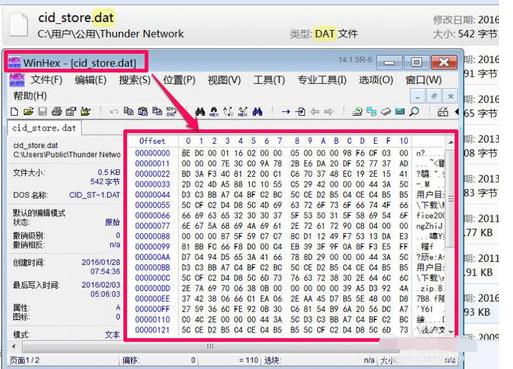Click the Clone disk toolbar icon

(x=357, y=111)
